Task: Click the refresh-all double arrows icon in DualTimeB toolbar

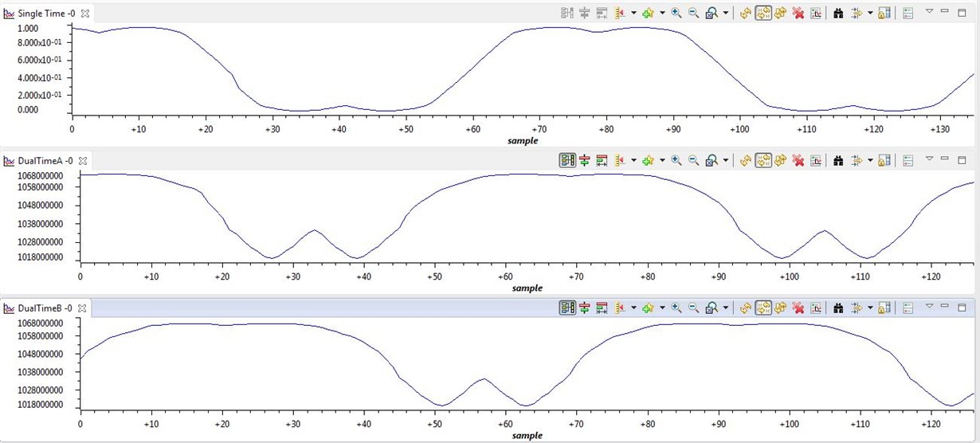Action: (781, 307)
